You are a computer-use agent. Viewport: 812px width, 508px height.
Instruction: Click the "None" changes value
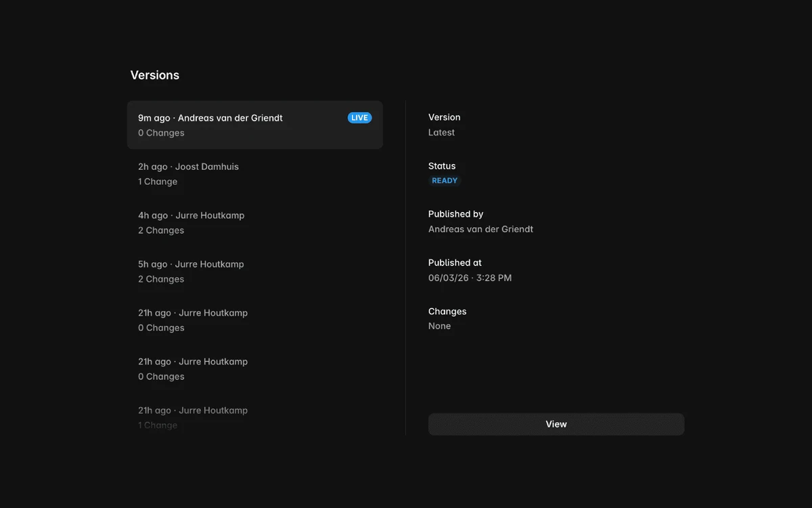439,326
